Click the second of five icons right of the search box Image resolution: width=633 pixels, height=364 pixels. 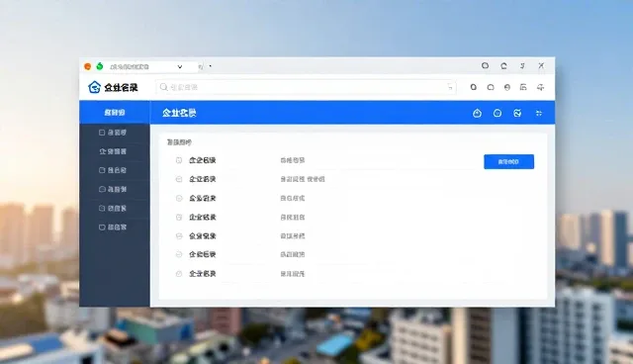point(491,87)
